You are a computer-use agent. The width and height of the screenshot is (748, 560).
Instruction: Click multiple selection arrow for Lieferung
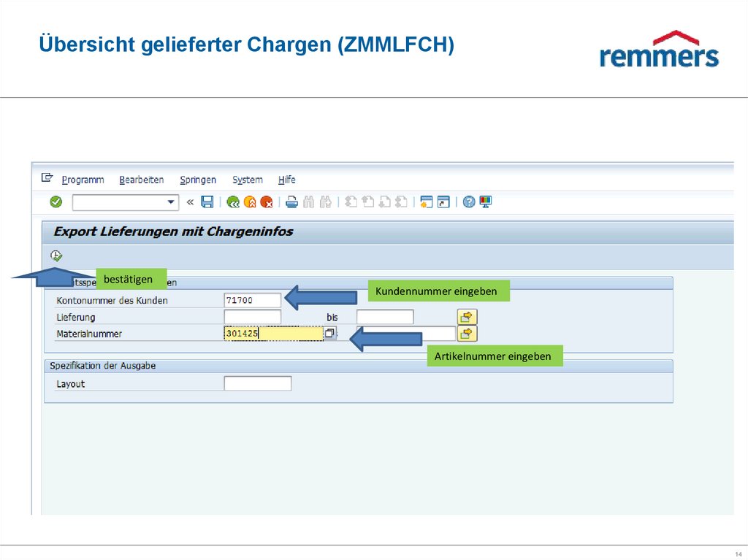(x=466, y=316)
